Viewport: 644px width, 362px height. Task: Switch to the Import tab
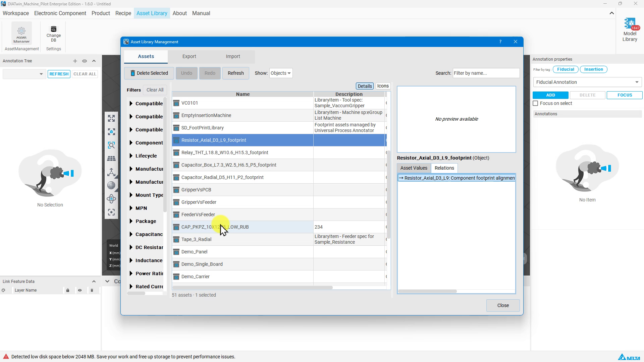coord(233,57)
